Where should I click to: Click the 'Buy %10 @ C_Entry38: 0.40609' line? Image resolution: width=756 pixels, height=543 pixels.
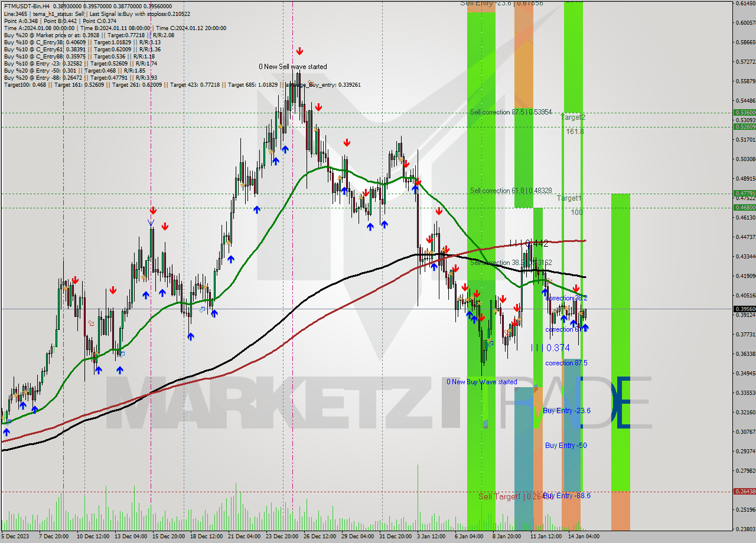pos(82,42)
